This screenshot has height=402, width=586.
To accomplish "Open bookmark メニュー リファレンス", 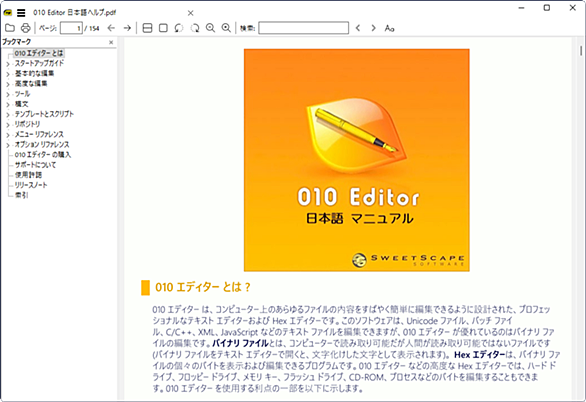I will (39, 134).
